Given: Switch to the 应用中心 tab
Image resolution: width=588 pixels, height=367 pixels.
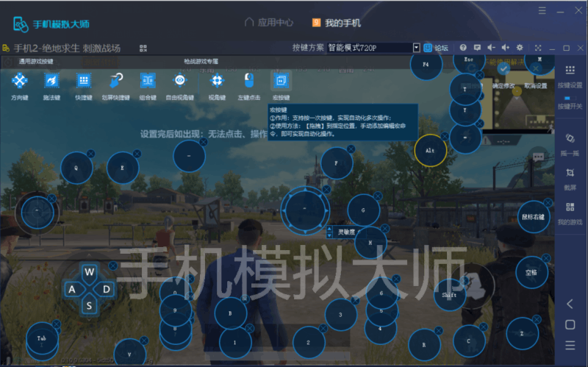Looking at the screenshot, I should [269, 22].
